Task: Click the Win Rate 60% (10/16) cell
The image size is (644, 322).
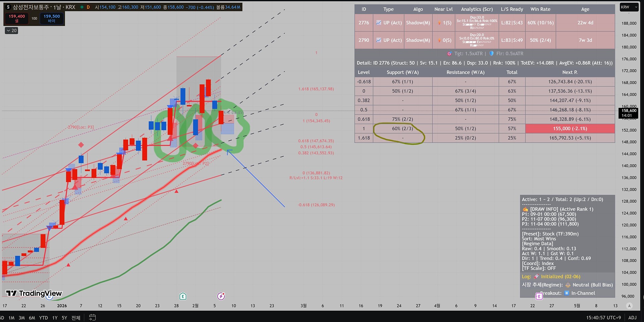Action: coord(541,23)
